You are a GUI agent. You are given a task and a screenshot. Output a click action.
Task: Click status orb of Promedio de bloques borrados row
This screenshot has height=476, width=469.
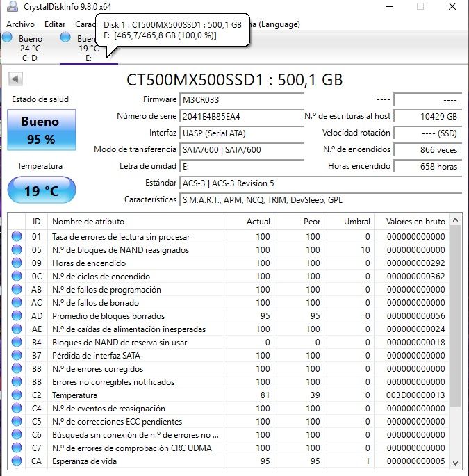[17, 315]
